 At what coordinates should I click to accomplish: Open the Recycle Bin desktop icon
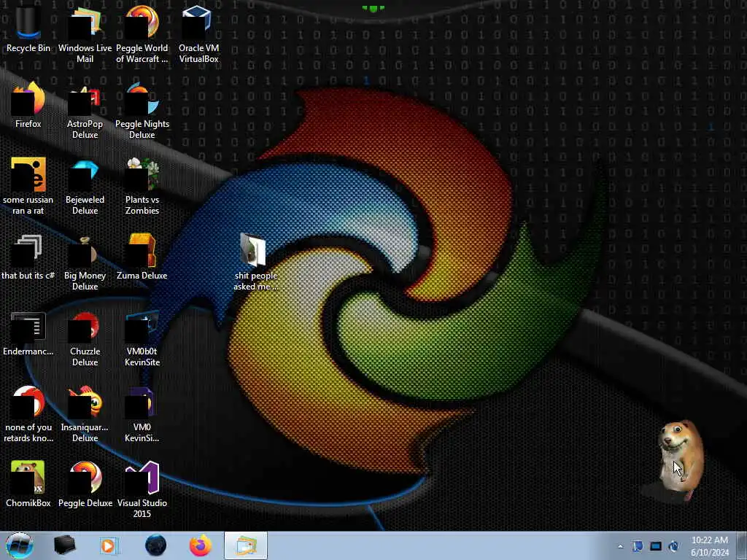pos(28,28)
